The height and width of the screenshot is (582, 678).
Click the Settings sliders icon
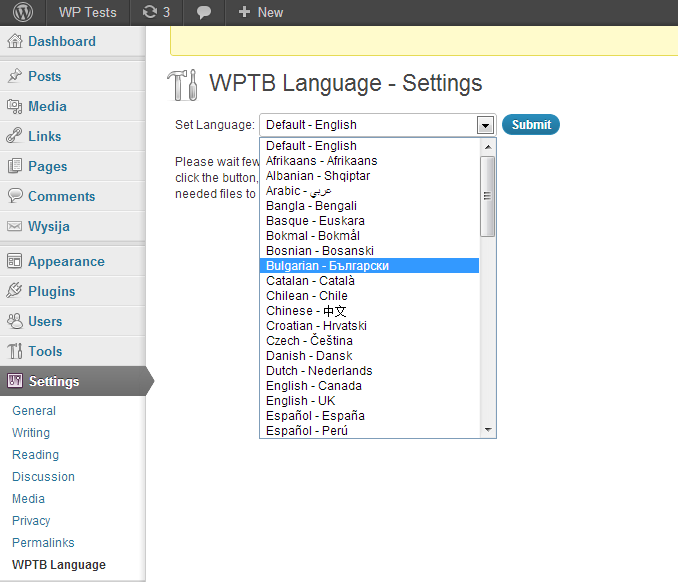[15, 381]
